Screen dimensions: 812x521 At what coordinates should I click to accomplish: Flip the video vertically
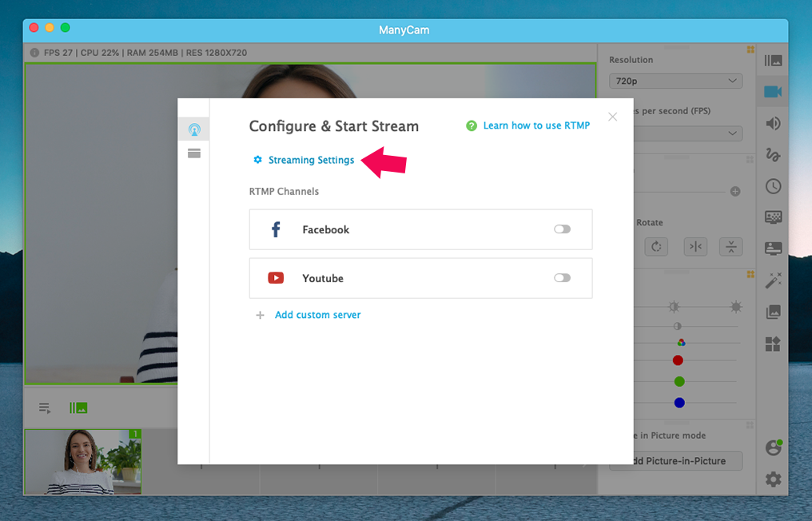click(730, 247)
